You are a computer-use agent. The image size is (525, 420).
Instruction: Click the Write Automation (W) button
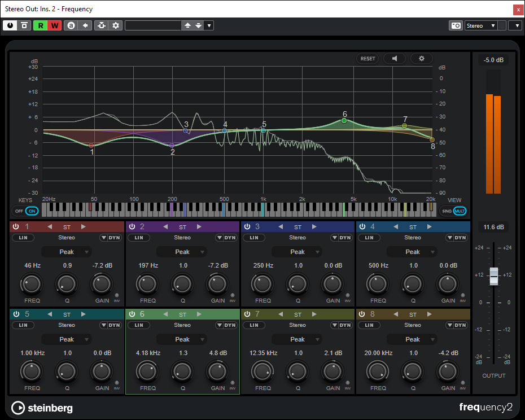[x=55, y=25]
